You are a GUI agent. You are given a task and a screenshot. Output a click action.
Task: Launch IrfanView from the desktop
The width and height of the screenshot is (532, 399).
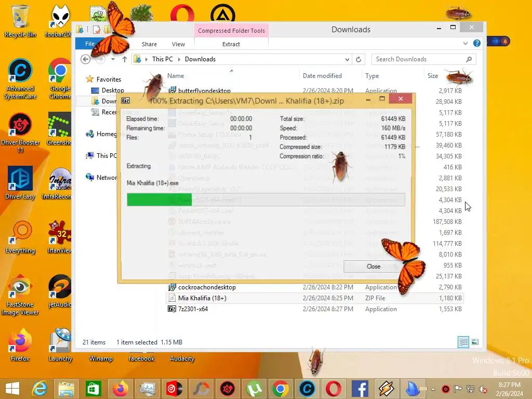(59, 237)
